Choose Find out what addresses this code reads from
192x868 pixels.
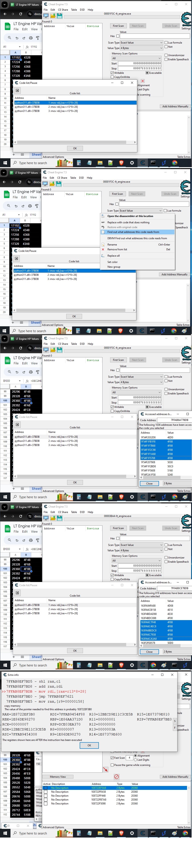point(133,232)
